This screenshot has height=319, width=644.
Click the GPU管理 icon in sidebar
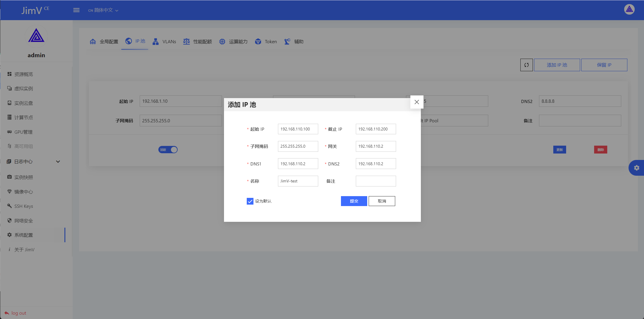[x=9, y=132]
